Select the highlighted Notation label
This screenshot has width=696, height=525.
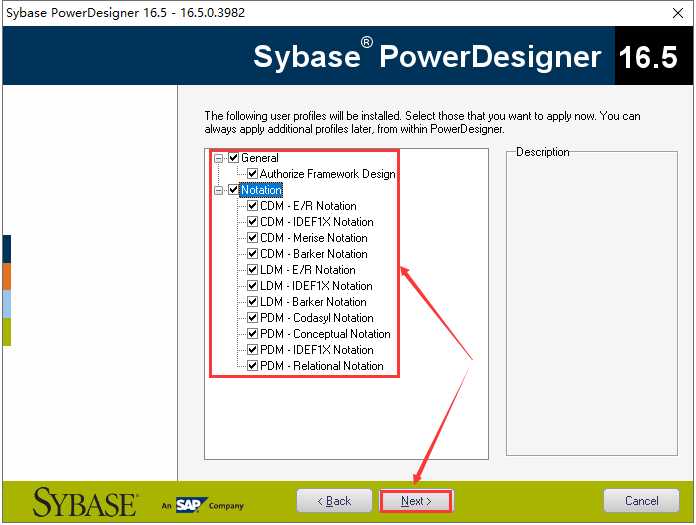pyautogui.click(x=261, y=190)
